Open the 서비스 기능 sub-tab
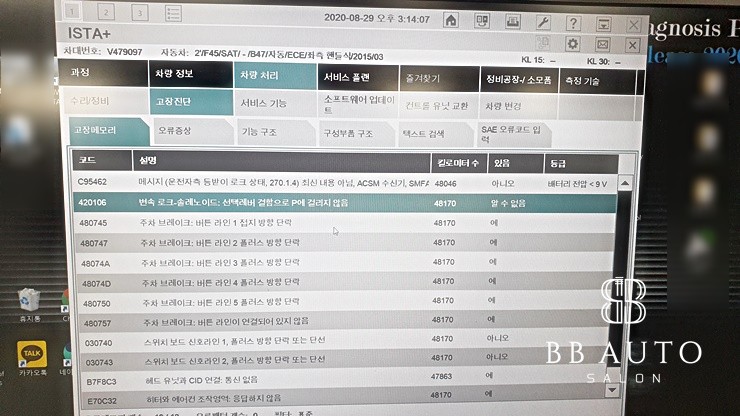This screenshot has width=740, height=416. [x=275, y=103]
